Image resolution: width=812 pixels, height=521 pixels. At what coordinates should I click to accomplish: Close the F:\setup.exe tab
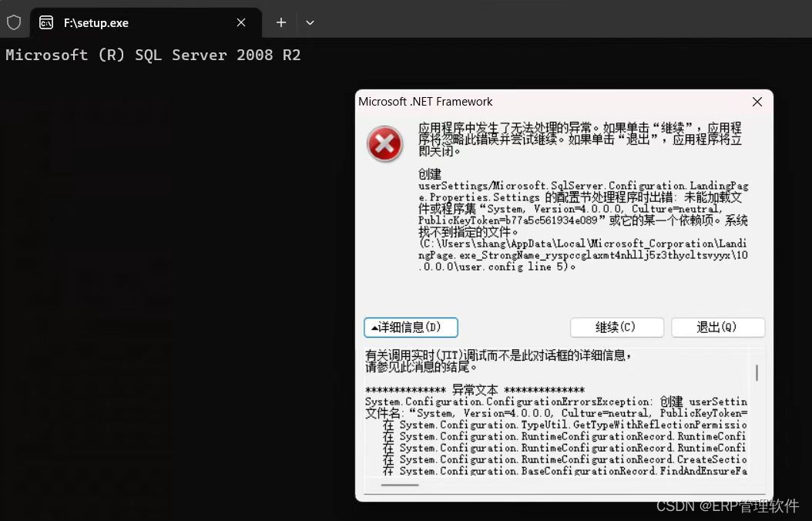tap(240, 22)
